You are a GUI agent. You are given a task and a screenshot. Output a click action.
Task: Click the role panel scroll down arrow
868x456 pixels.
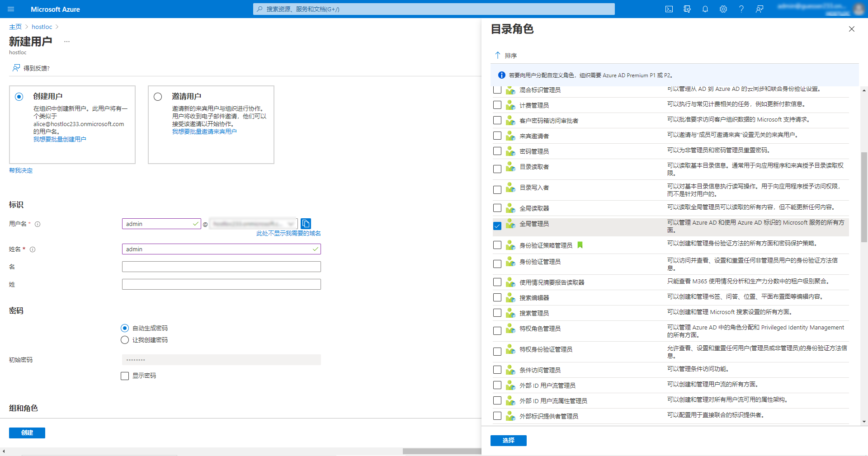[864, 422]
